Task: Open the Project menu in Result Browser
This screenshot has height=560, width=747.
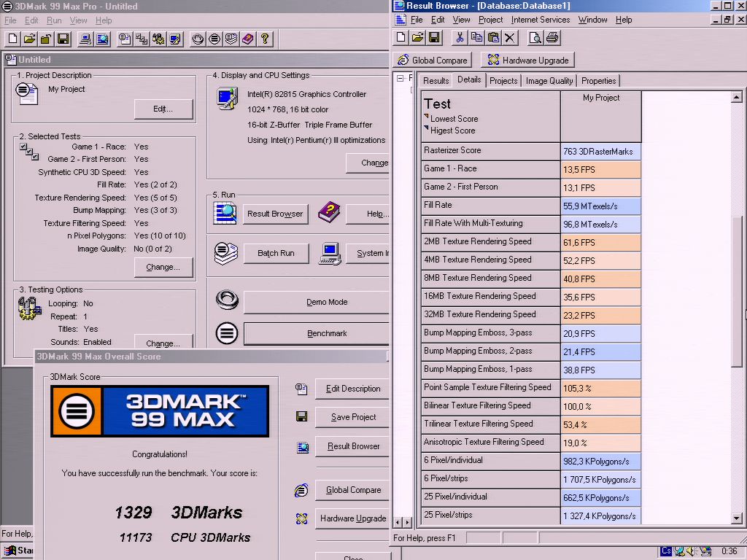Action: [491, 20]
